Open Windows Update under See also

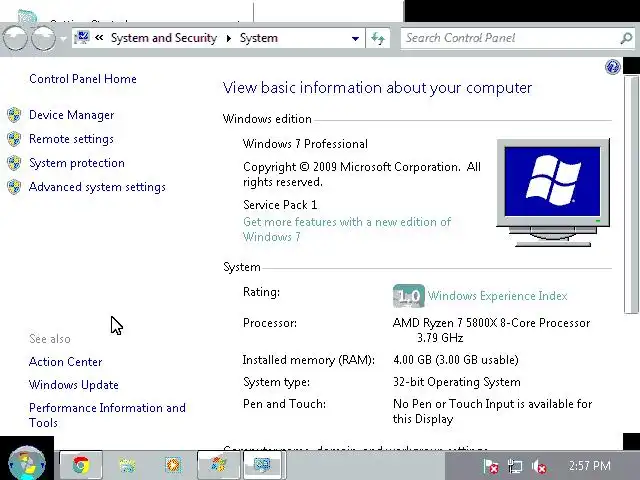[73, 385]
